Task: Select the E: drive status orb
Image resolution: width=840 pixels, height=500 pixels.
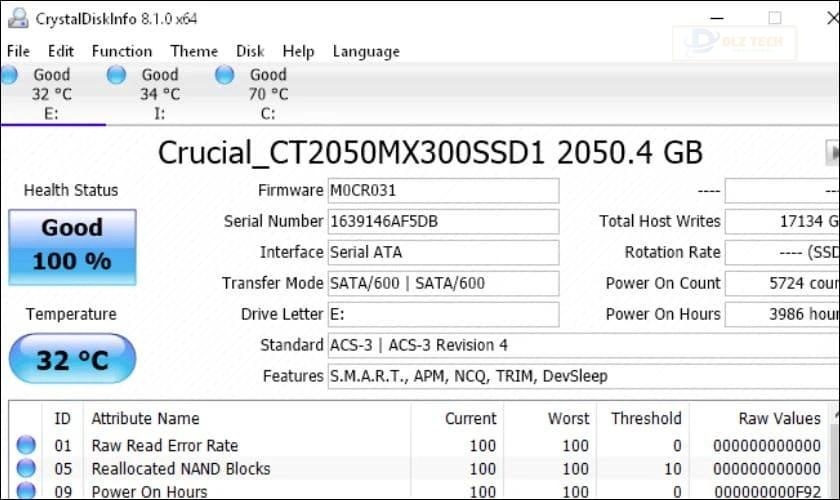Action: [10, 75]
